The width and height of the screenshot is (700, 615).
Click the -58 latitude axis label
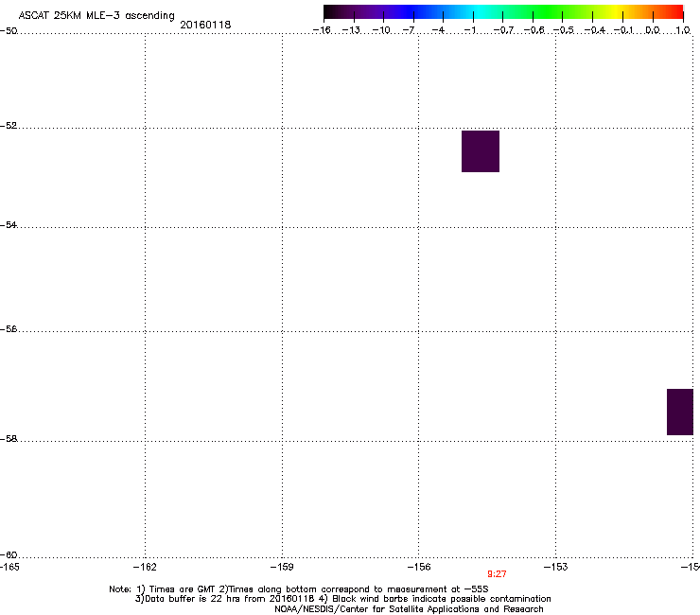(x=9, y=439)
